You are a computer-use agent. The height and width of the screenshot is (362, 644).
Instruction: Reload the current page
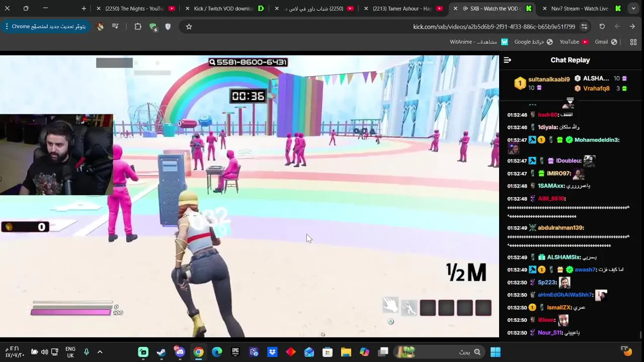point(602,26)
